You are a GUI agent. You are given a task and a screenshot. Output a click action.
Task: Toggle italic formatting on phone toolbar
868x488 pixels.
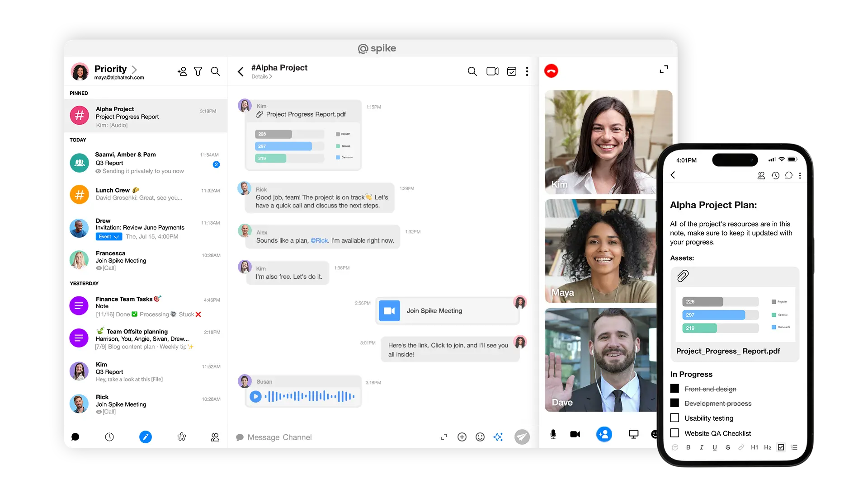702,447
